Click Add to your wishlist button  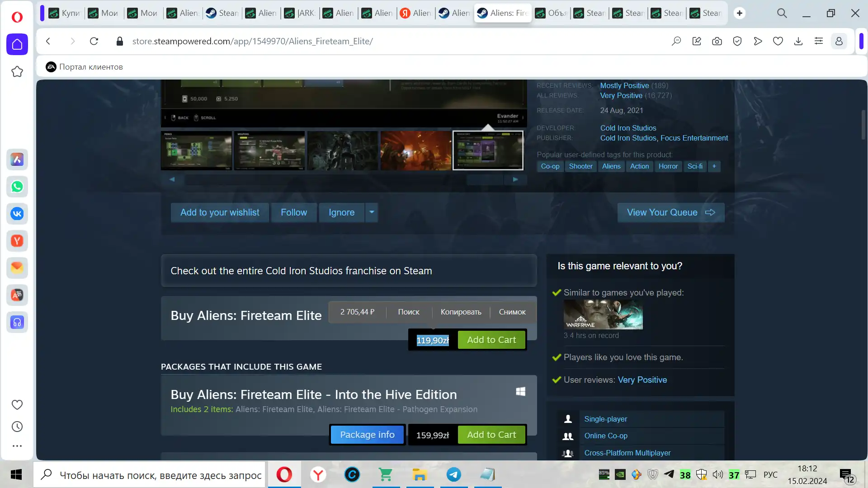(220, 212)
